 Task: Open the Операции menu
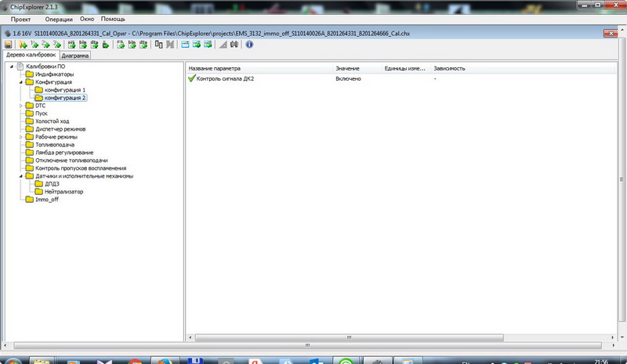tap(60, 18)
